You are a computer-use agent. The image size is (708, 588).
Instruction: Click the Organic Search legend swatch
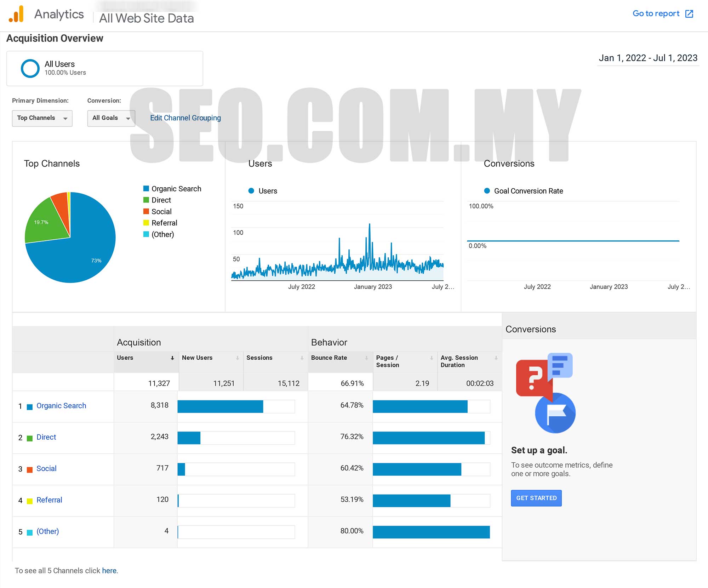(x=146, y=188)
